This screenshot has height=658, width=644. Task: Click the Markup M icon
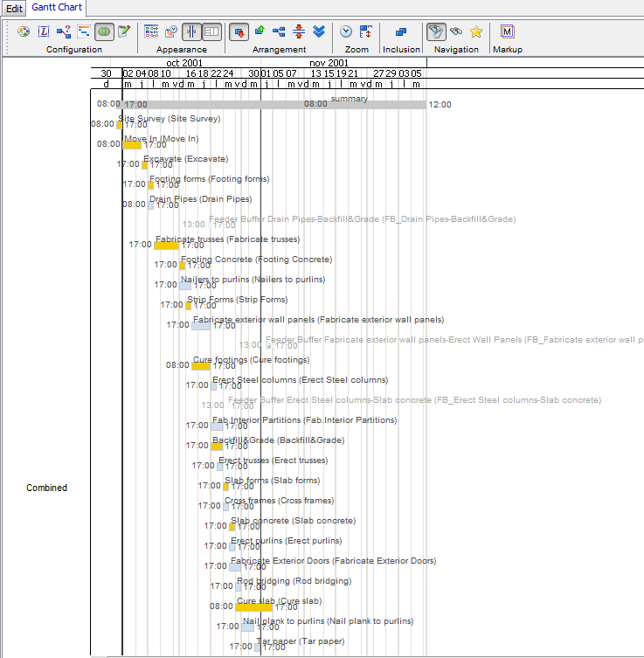[507, 31]
